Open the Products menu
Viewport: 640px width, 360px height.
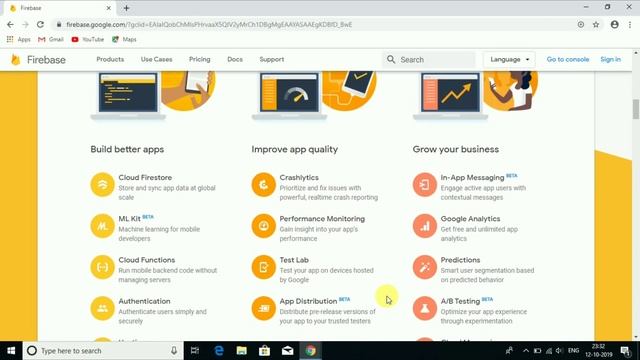pos(110,59)
